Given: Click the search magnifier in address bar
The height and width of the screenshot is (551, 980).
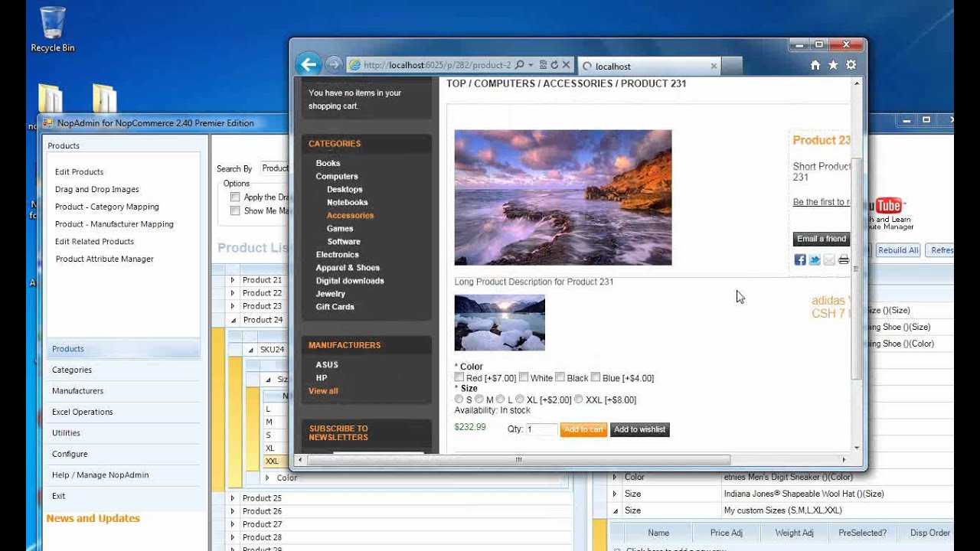Looking at the screenshot, I should 519,66.
